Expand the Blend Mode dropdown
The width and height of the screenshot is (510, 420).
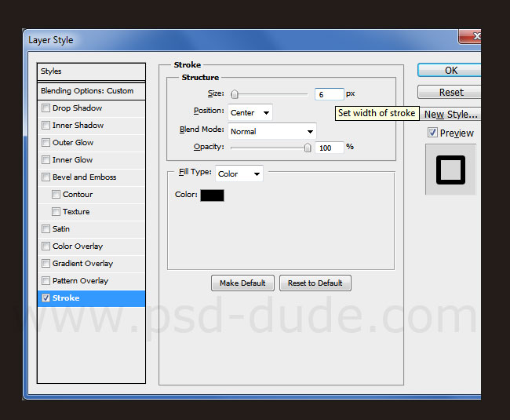click(x=271, y=131)
